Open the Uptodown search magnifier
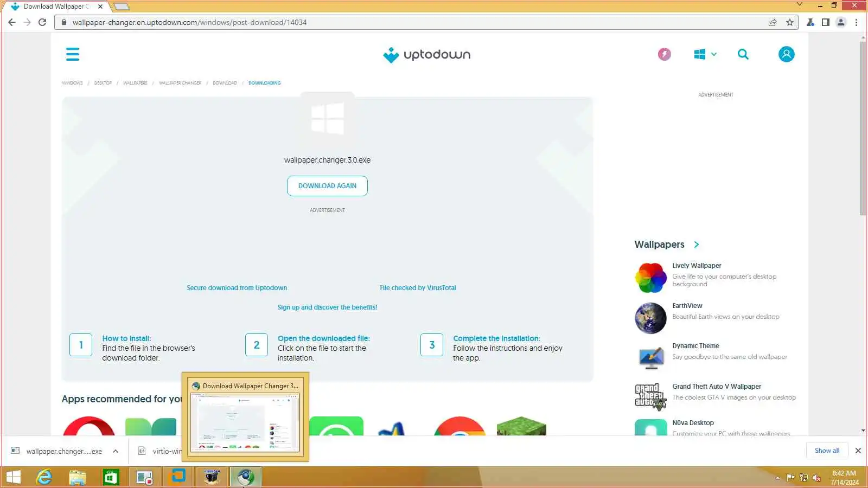This screenshot has height=488, width=868. pyautogui.click(x=743, y=54)
